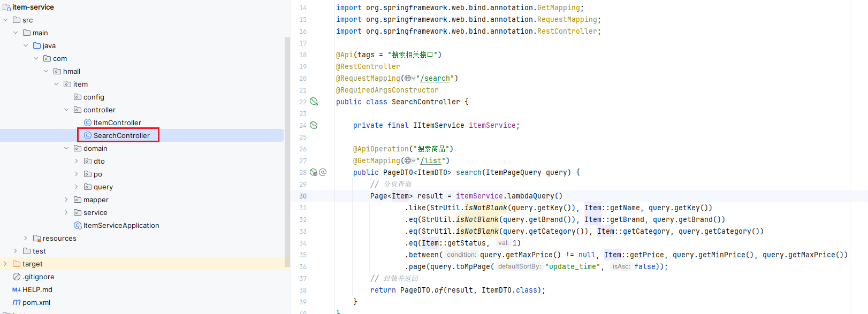Image resolution: width=868 pixels, height=314 pixels.
Task: Click line number 30 in the gutter
Action: pyautogui.click(x=303, y=196)
